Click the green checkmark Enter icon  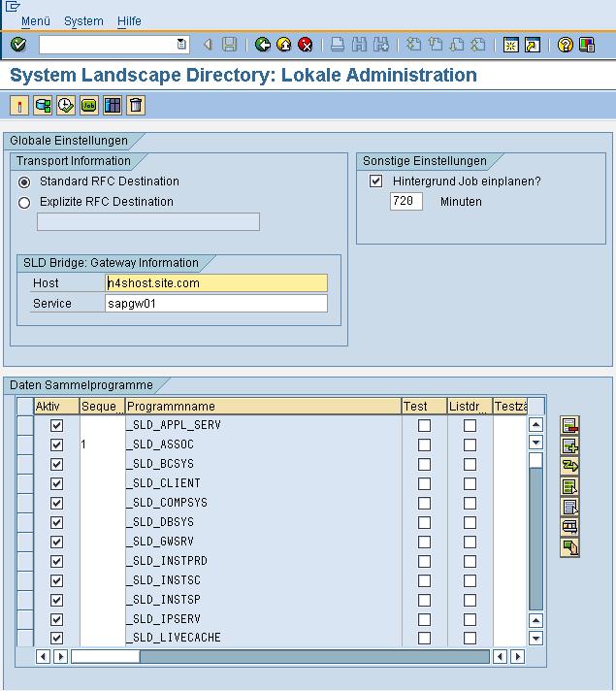(x=17, y=45)
